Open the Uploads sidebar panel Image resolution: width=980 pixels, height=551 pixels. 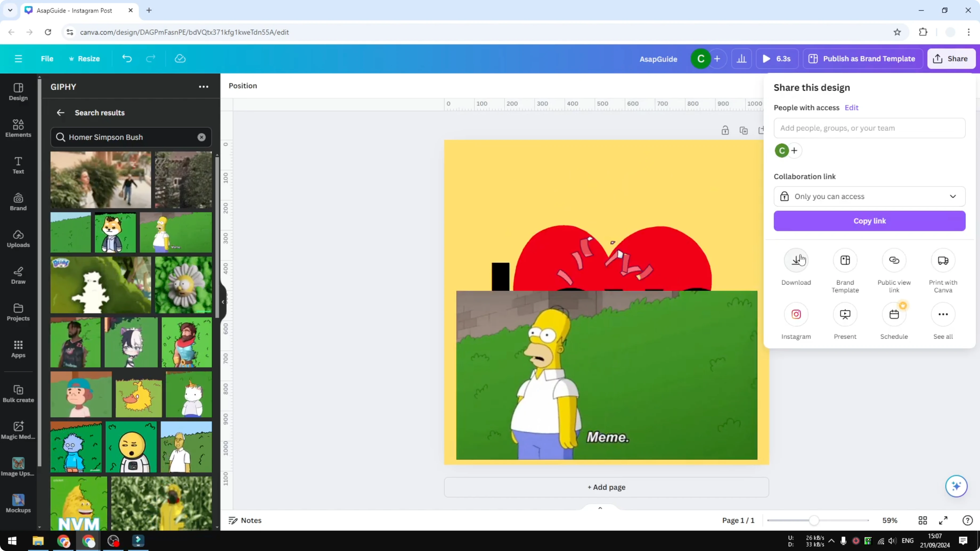coord(18,239)
